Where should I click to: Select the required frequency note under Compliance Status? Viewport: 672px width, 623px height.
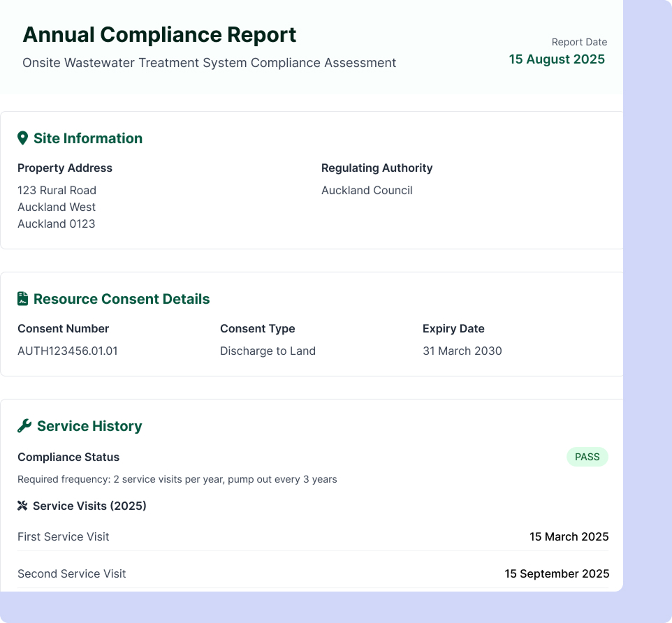(x=177, y=479)
